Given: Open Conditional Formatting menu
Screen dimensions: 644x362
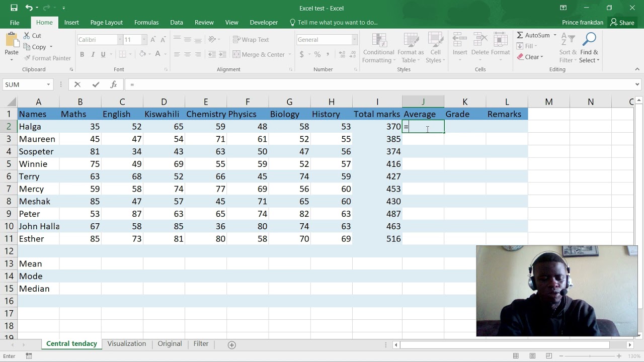Looking at the screenshot, I should point(378,48).
